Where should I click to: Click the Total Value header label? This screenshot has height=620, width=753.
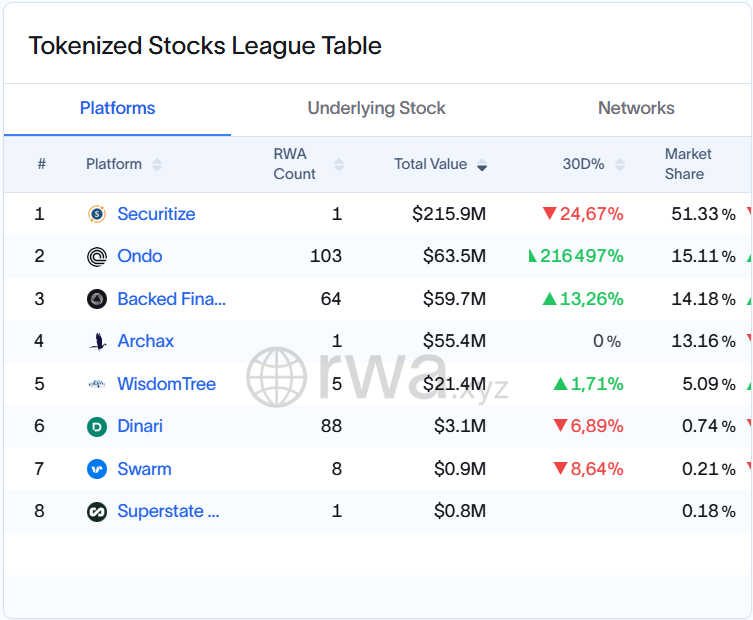[x=430, y=164]
